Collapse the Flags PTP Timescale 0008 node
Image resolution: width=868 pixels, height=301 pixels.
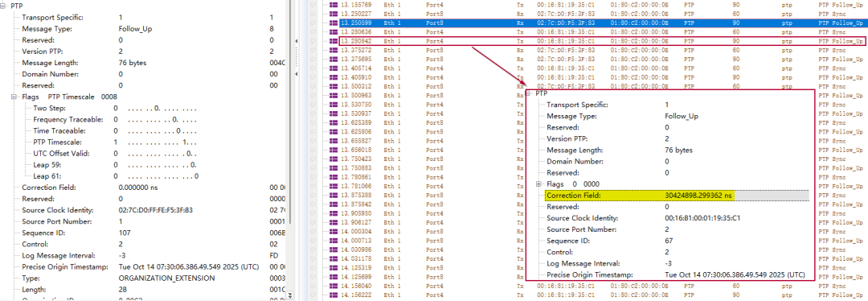point(14,97)
